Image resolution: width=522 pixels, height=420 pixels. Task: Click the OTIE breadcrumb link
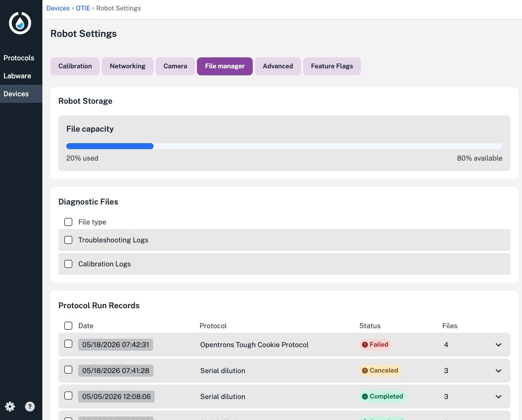coord(83,8)
